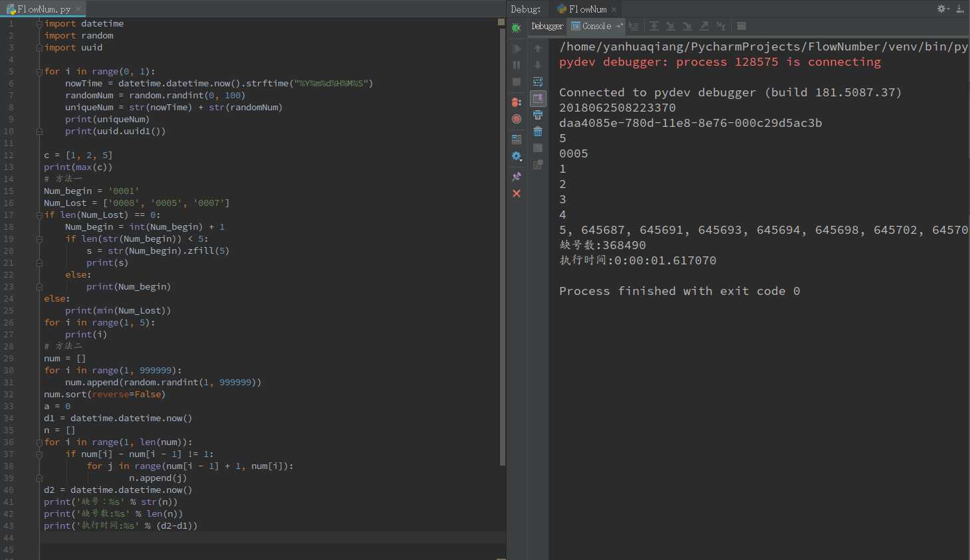Place cursor on empty line 44
The height and width of the screenshot is (560, 970).
[x=273, y=537]
